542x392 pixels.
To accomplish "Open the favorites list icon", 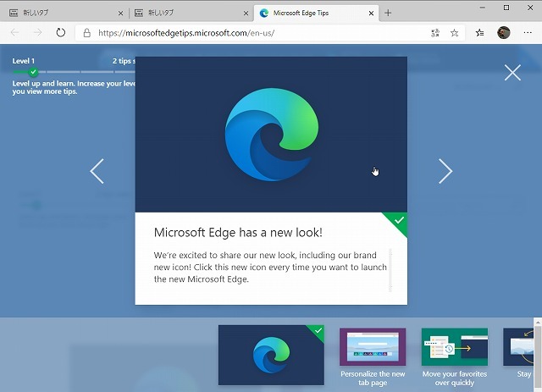I will (480, 33).
